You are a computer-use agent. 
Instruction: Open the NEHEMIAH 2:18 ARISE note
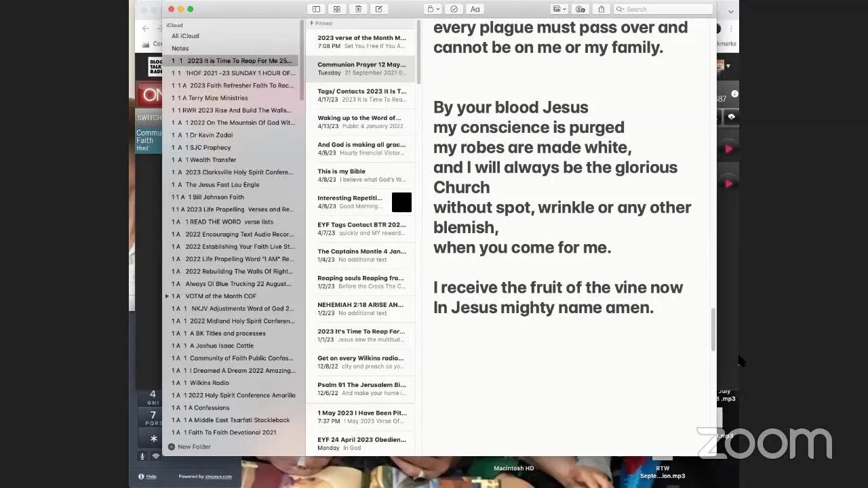point(361,308)
